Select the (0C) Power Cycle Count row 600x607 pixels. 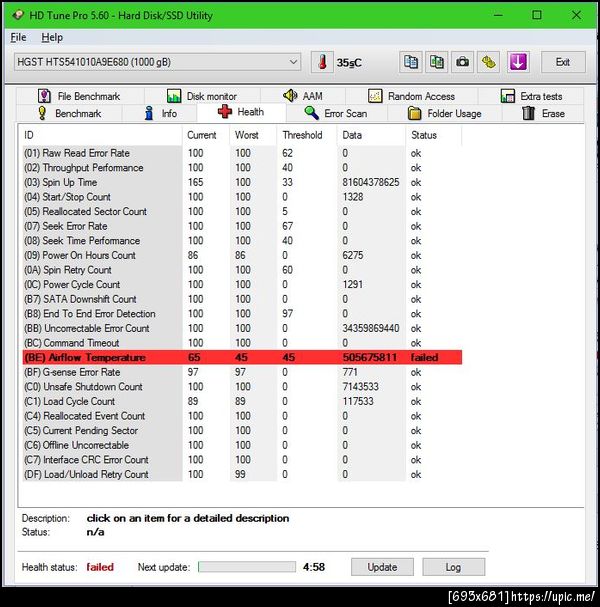point(242,285)
